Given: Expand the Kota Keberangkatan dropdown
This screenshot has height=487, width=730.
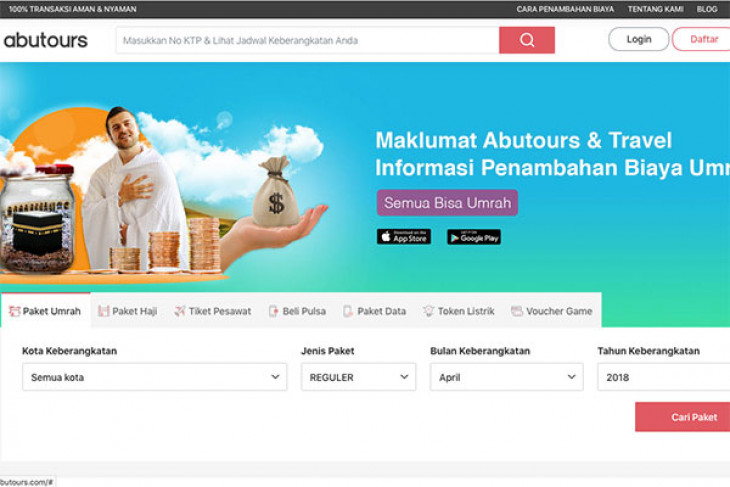Looking at the screenshot, I should [155, 377].
